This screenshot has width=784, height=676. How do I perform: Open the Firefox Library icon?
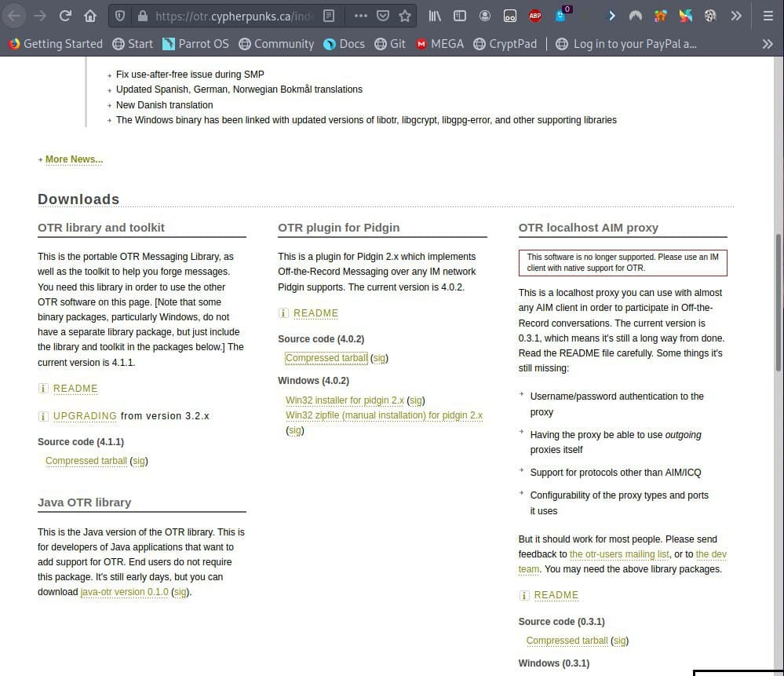[x=435, y=16]
